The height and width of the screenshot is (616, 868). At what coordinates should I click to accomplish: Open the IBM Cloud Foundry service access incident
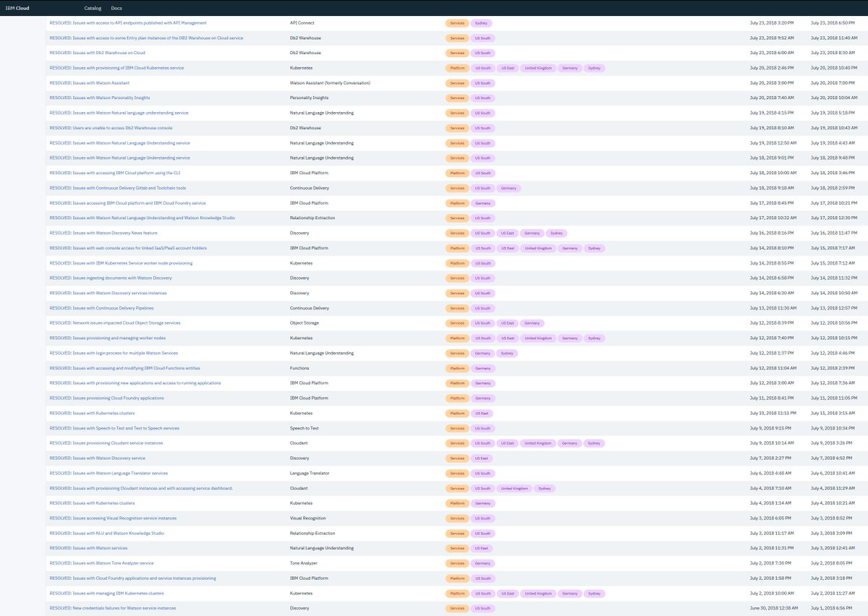click(x=127, y=203)
